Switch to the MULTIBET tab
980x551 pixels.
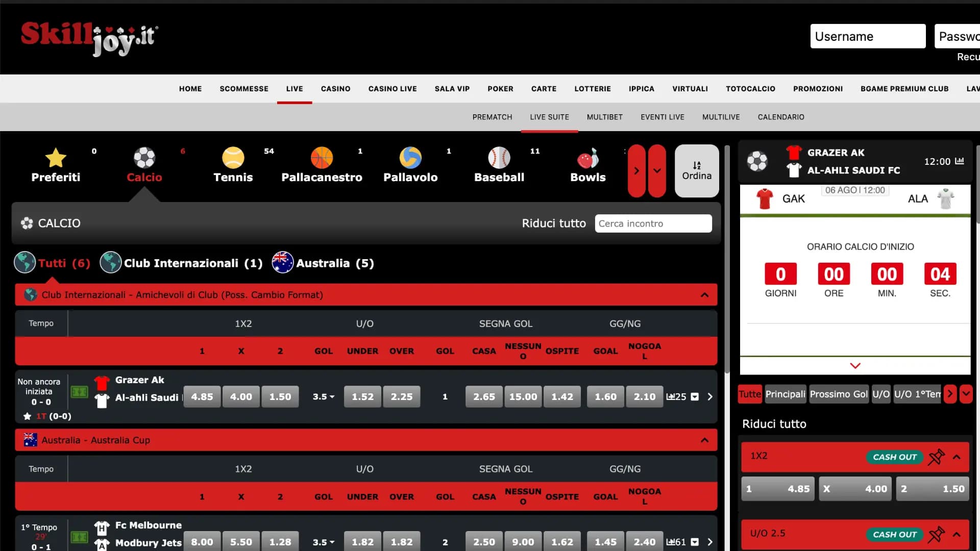tap(604, 117)
